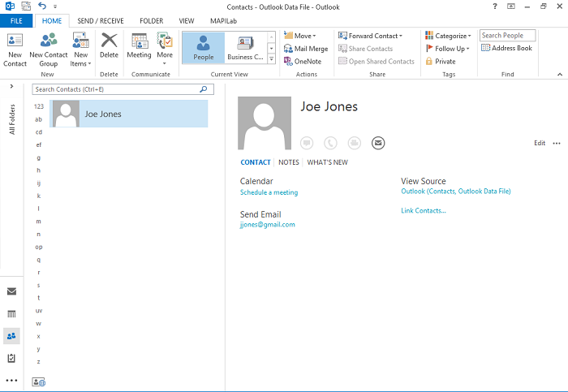Click Open Shared Contacts
This screenshot has width=568, height=392.
(376, 61)
